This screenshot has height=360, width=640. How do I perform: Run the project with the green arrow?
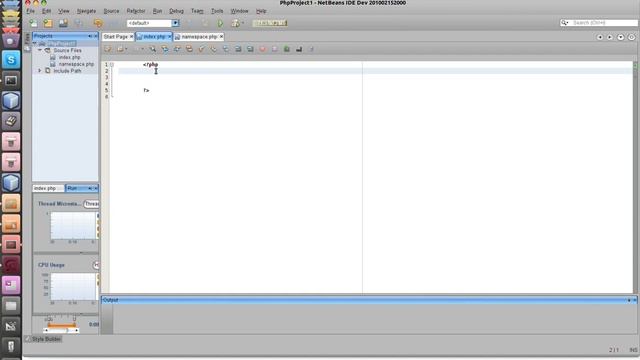(220, 23)
